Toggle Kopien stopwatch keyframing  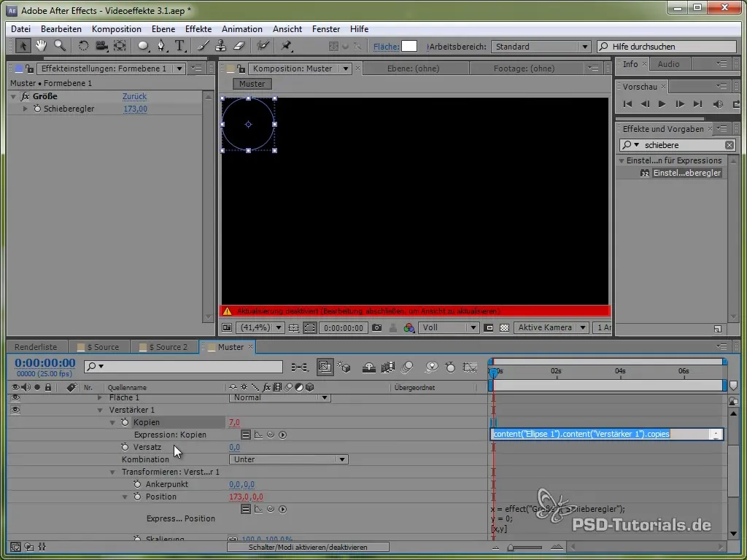tap(125, 422)
